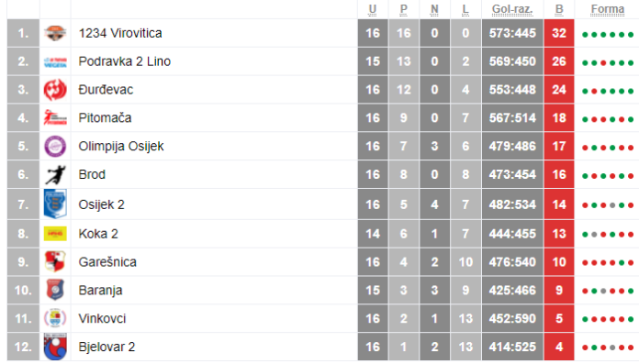This screenshot has width=639, height=364.
Task: Select the Forma column header
Action: [x=607, y=9]
